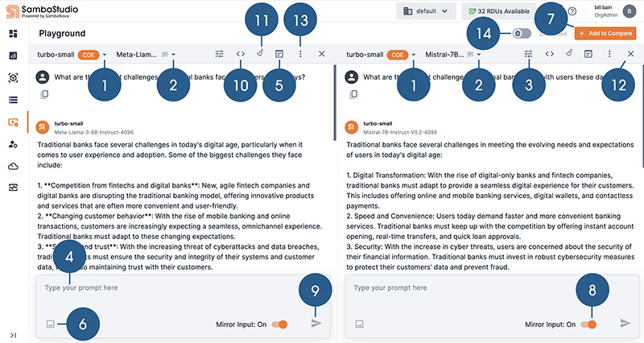Screen dimensions: 644x343
Task: Turn off Mirror Input in the right panel
Action: [x=588, y=324]
